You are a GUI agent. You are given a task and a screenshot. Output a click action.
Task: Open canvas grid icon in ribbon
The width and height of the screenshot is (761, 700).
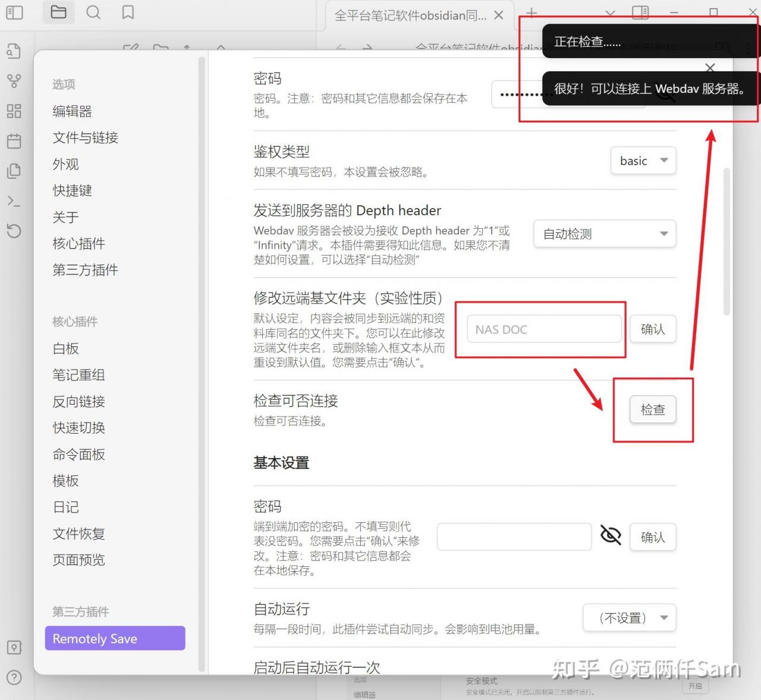14,111
